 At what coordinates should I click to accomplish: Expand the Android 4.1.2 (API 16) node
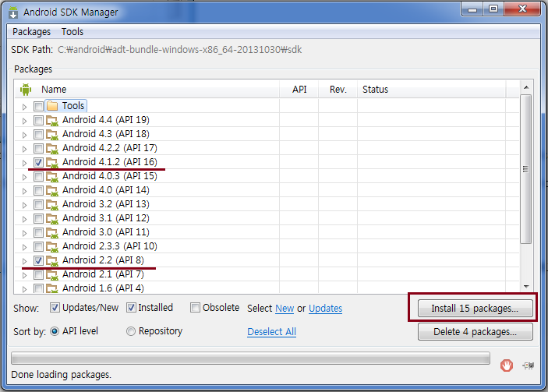coord(24,163)
